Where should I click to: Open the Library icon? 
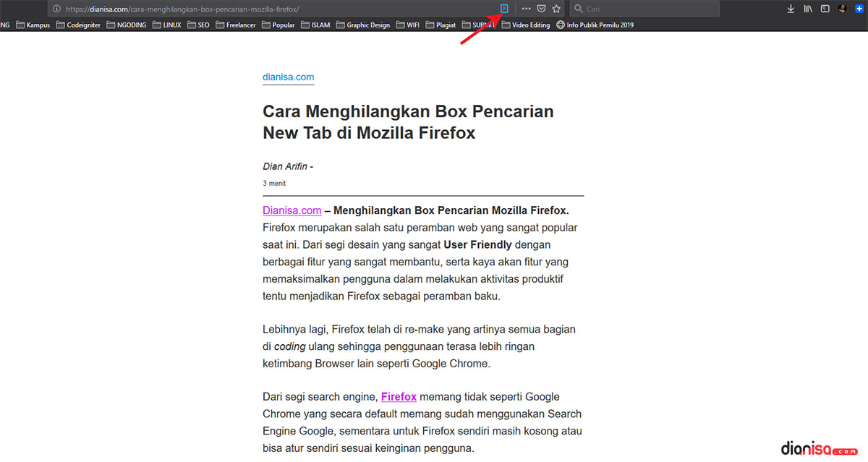coord(808,9)
